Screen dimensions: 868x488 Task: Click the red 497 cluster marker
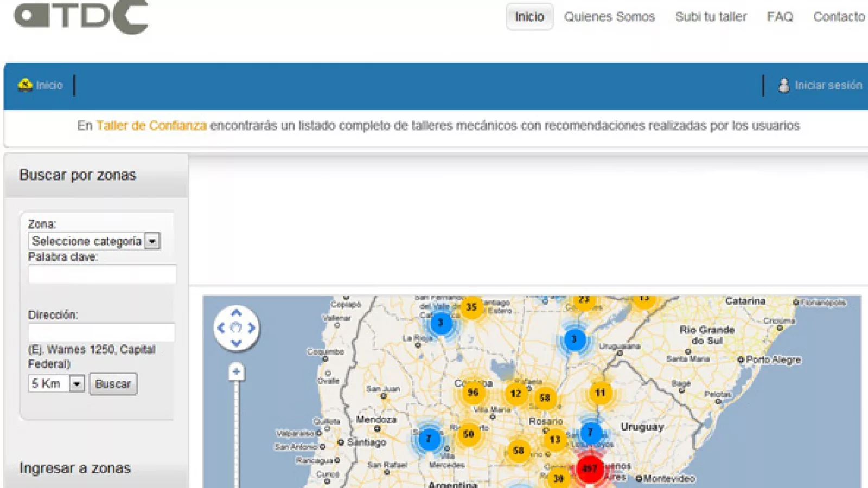pos(589,468)
